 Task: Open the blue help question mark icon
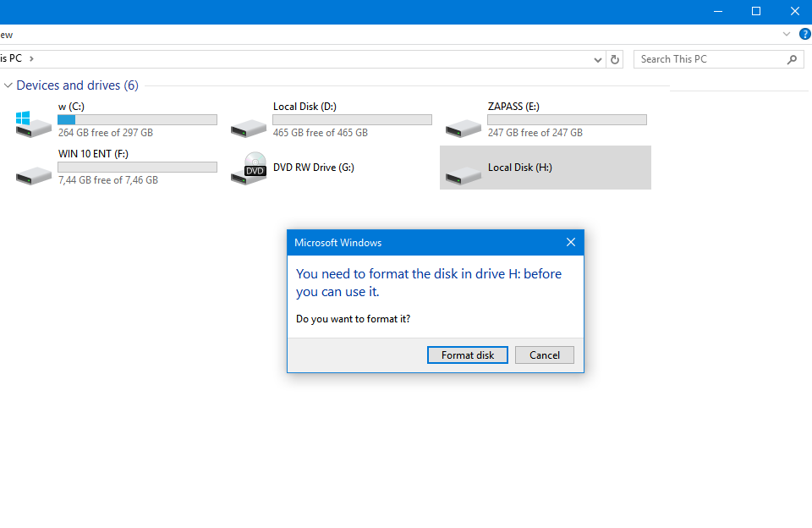coord(805,34)
